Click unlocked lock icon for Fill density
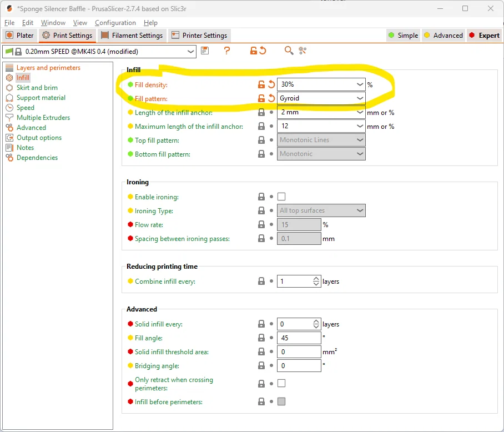Screen dimensions: 504x432 pos(261,84)
